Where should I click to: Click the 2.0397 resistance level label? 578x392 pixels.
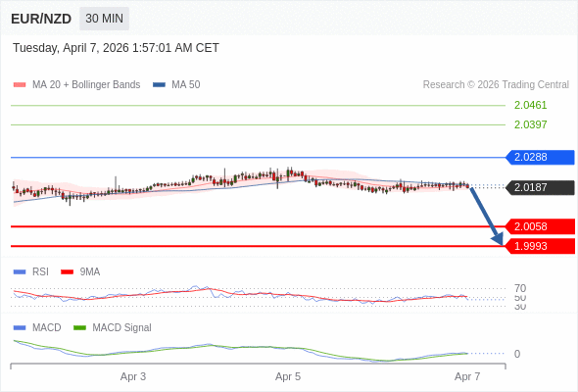tap(530, 124)
